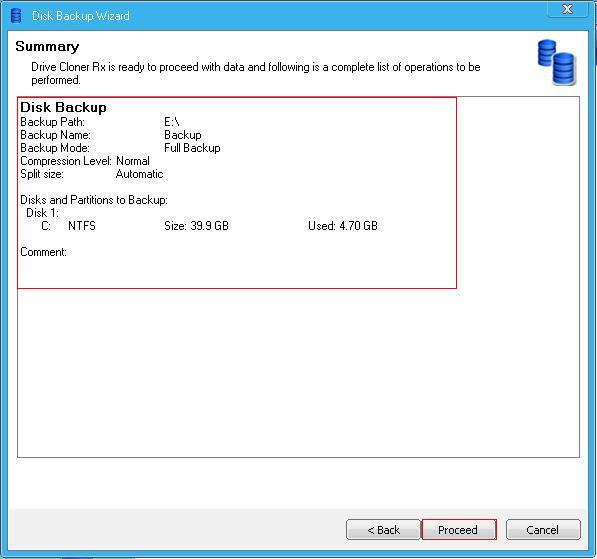Click the 'Size: 39.9 GB' text
Image resolution: width=597 pixels, height=559 pixels.
pyautogui.click(x=196, y=226)
